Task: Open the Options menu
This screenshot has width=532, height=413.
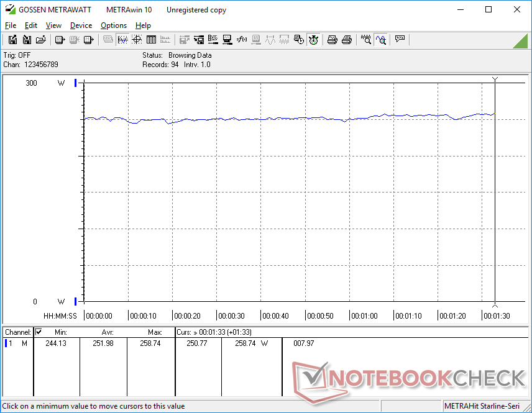Action: (114, 25)
